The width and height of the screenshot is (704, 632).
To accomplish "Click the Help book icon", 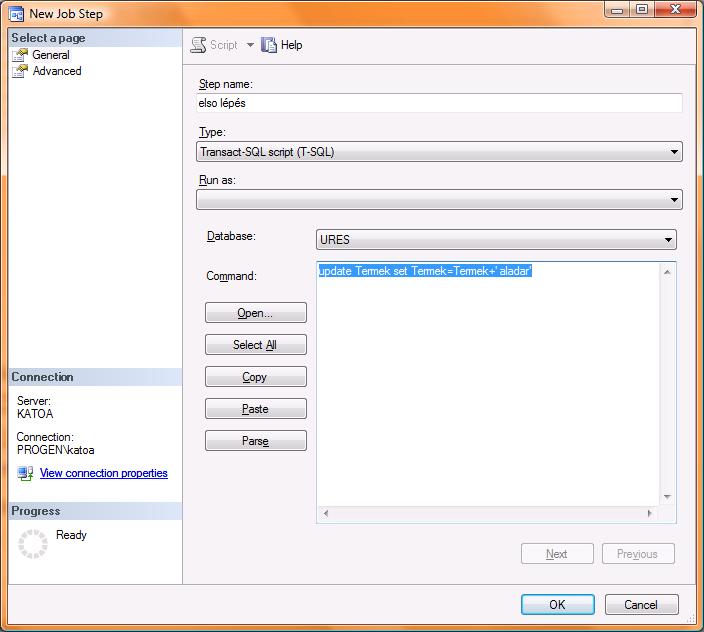I will point(269,45).
